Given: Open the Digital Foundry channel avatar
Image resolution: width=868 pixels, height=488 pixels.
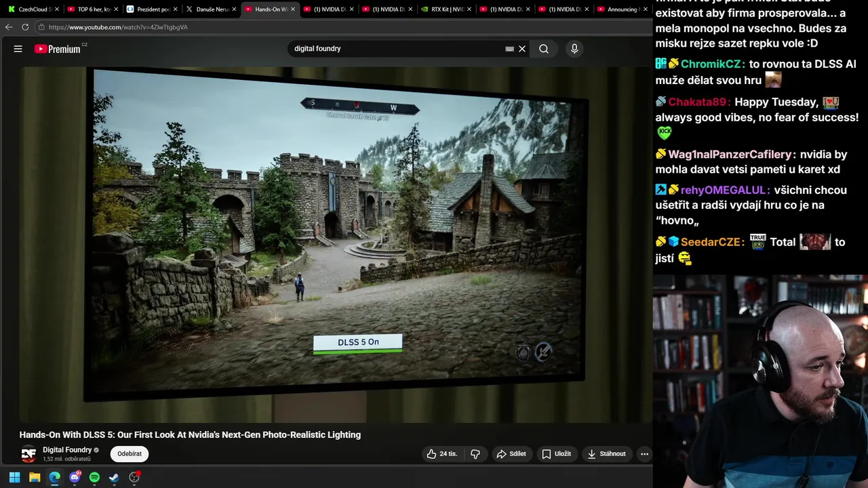Looking at the screenshot, I should tap(28, 454).
